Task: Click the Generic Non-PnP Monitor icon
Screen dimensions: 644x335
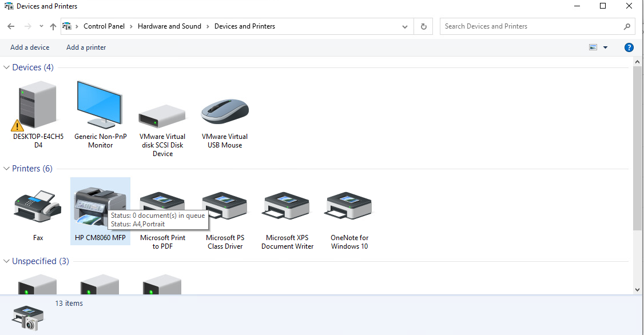Action: pyautogui.click(x=100, y=106)
